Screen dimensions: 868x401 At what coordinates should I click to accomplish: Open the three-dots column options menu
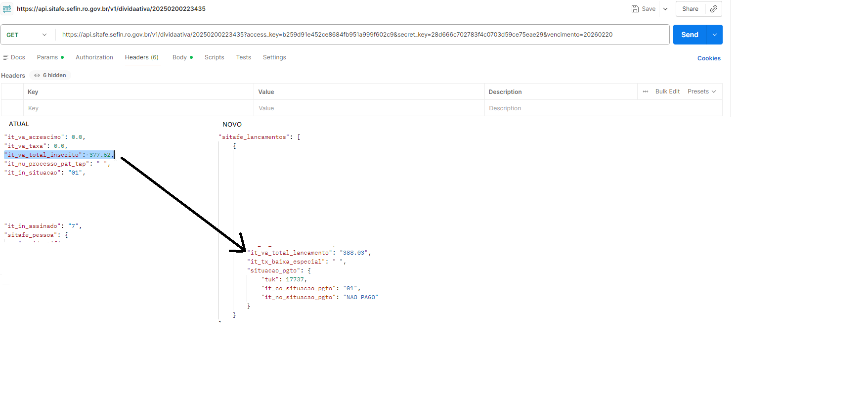645,91
